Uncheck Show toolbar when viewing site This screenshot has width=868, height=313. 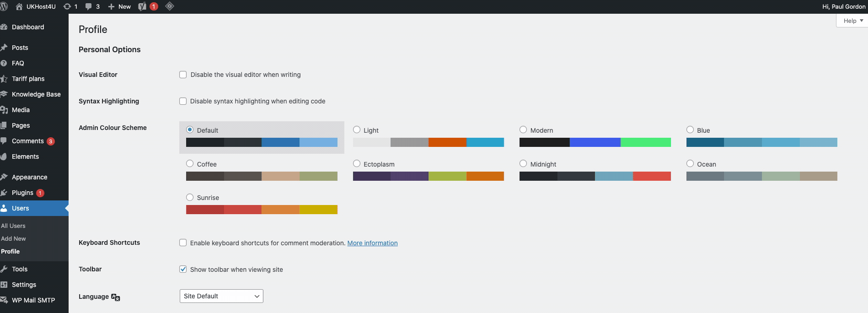(x=183, y=269)
